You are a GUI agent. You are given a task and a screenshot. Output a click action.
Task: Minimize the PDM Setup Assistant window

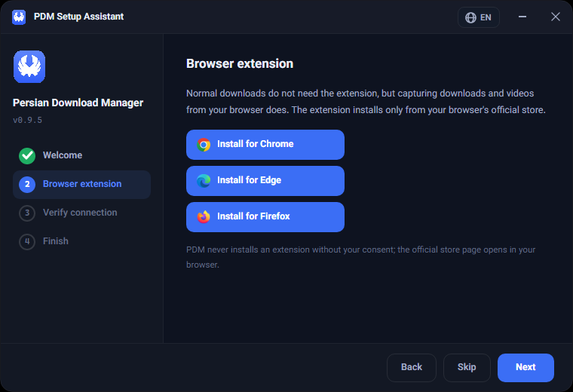pos(522,17)
